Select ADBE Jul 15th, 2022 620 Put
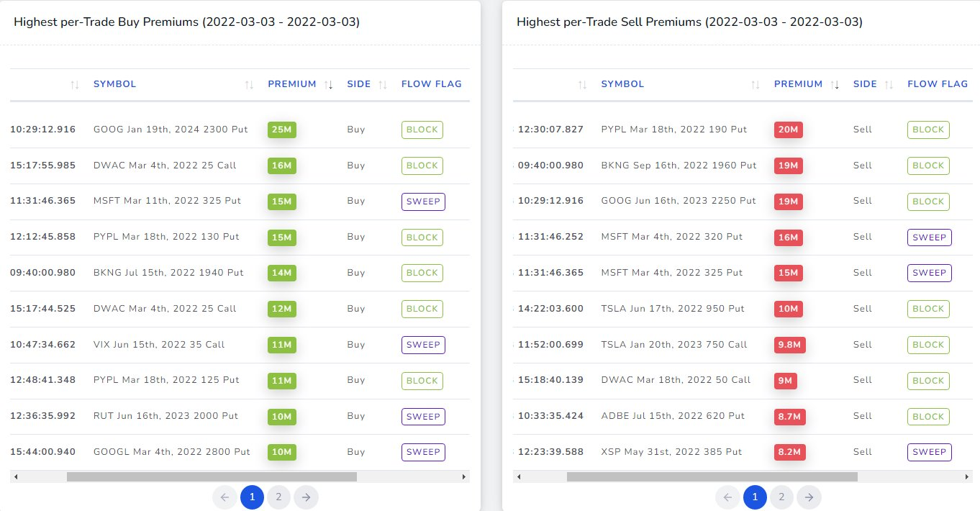This screenshot has height=511, width=980. point(673,416)
